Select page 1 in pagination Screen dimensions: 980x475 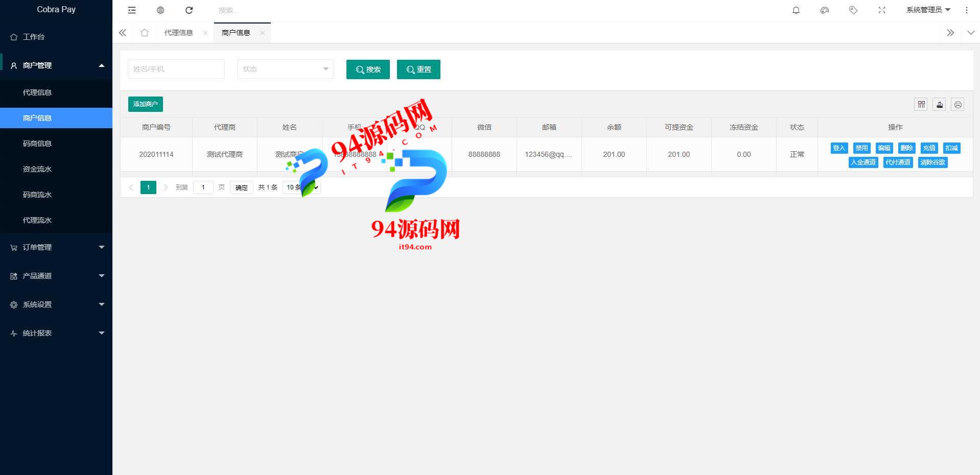pos(148,187)
